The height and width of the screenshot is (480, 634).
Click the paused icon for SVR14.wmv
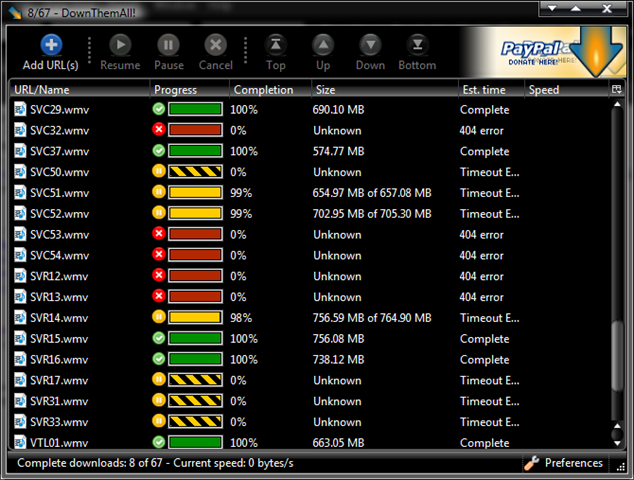[x=159, y=317]
